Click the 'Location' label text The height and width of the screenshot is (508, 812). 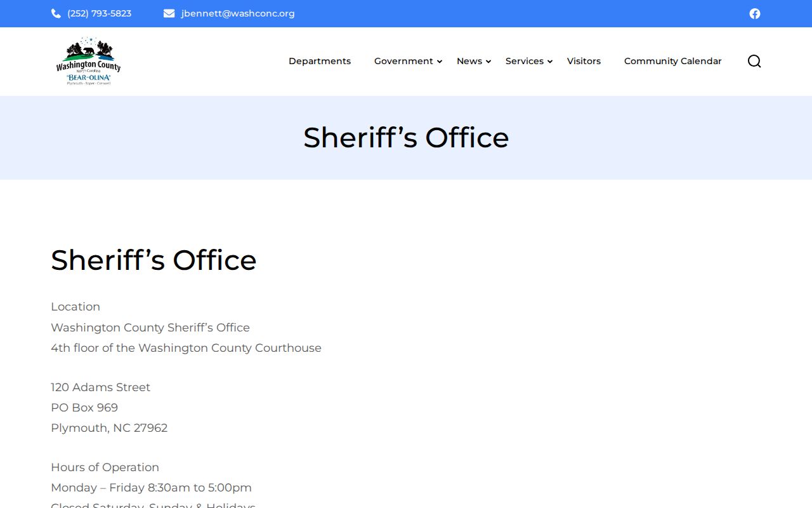75,307
